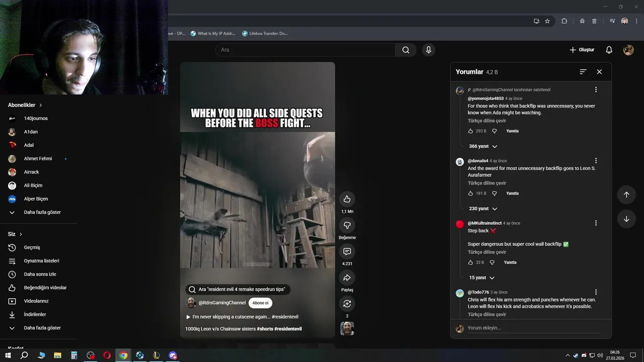Focus the YouTube search field 'Ara'
644x362 pixels.
pos(305,50)
